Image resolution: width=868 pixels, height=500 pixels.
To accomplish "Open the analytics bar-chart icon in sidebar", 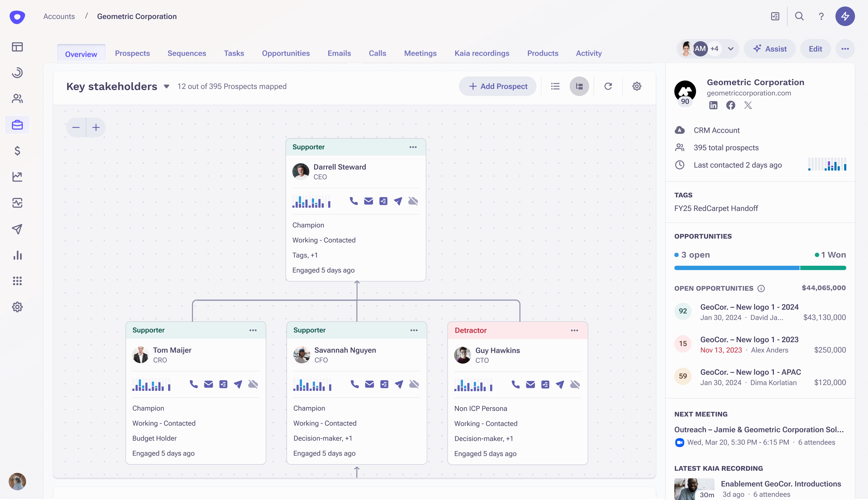I will pyautogui.click(x=17, y=255).
